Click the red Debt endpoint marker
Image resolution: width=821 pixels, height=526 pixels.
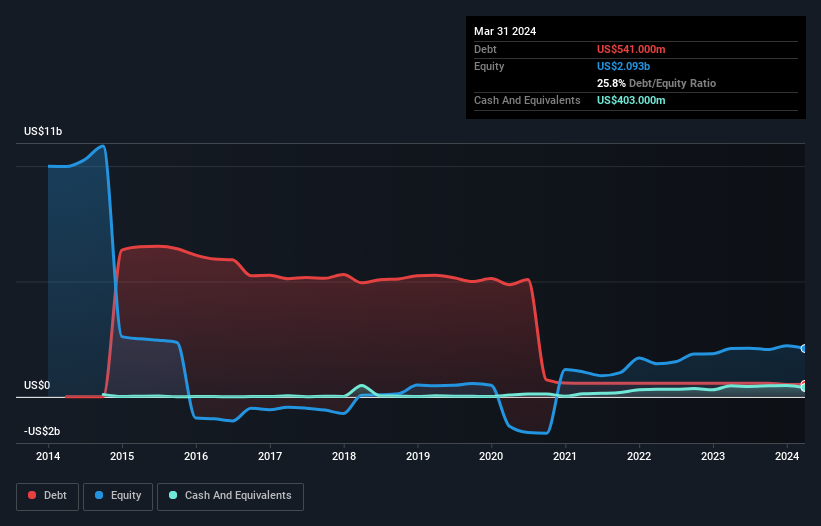tap(804, 385)
